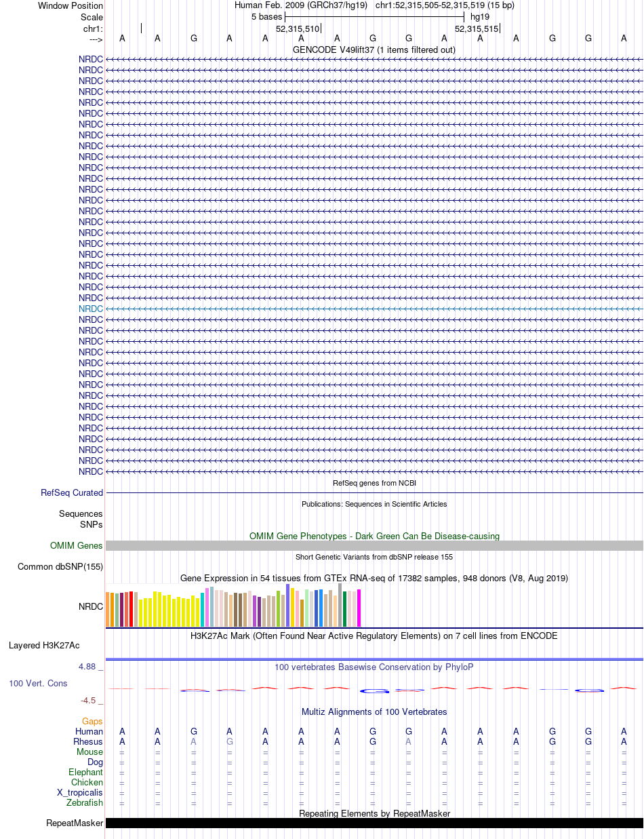The image size is (644, 839).
Task: Click the gray OMIM Genes item bar
Action: pos(374,546)
